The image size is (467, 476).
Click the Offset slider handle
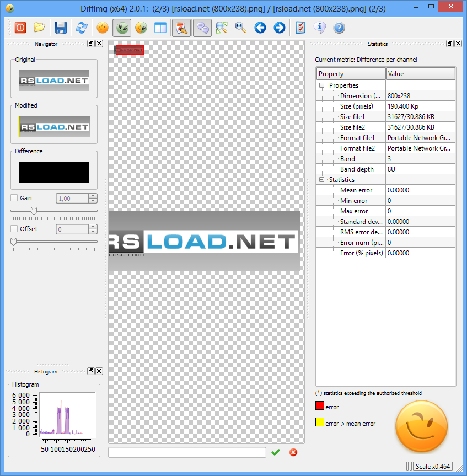[x=13, y=242]
